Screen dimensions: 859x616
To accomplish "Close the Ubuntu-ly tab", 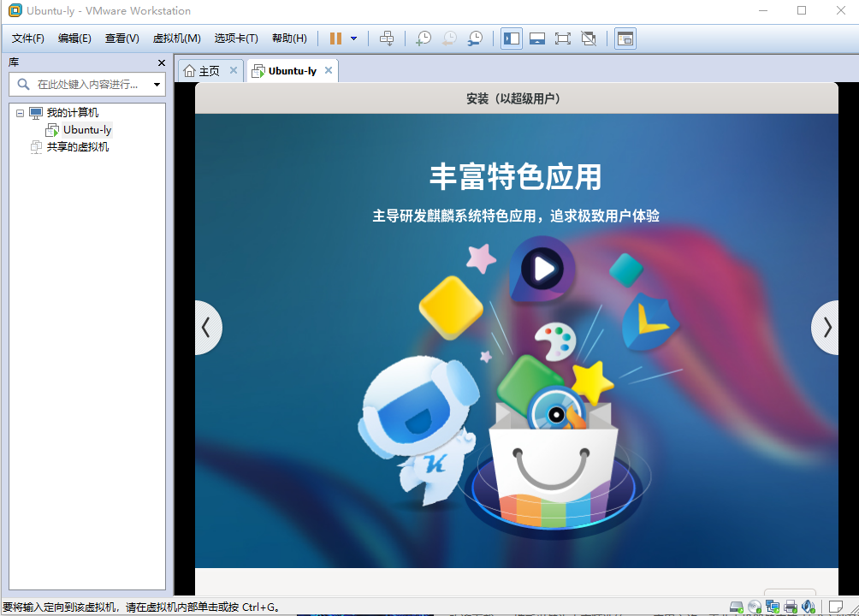I will [x=329, y=70].
